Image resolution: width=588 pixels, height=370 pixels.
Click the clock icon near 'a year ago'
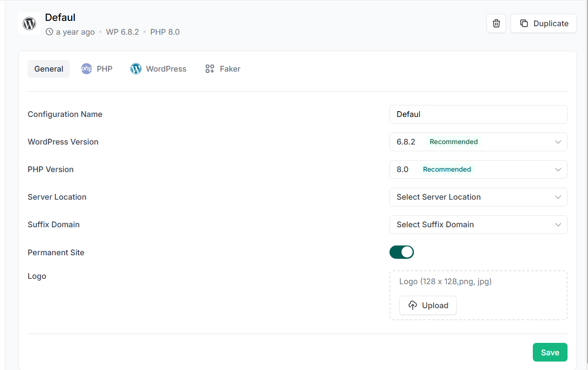(x=49, y=32)
